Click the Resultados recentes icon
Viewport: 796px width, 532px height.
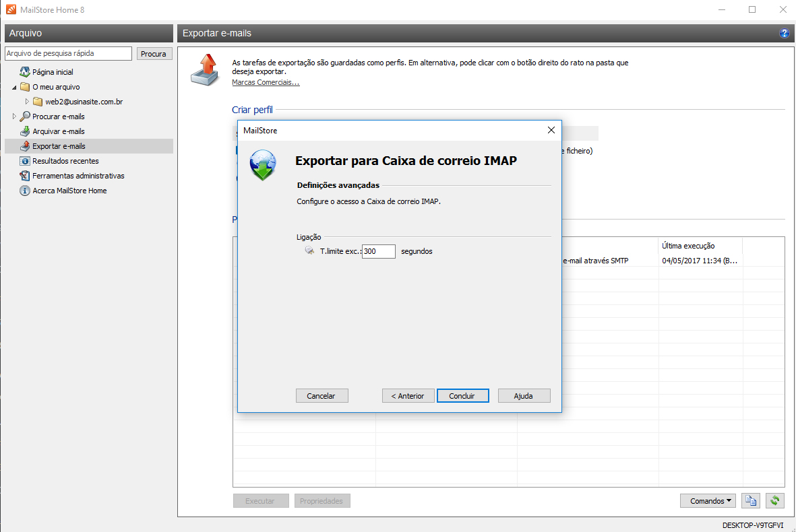click(25, 161)
